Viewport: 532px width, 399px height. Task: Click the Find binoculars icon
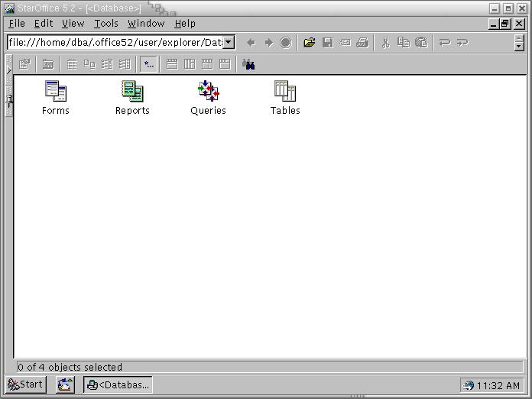click(248, 64)
